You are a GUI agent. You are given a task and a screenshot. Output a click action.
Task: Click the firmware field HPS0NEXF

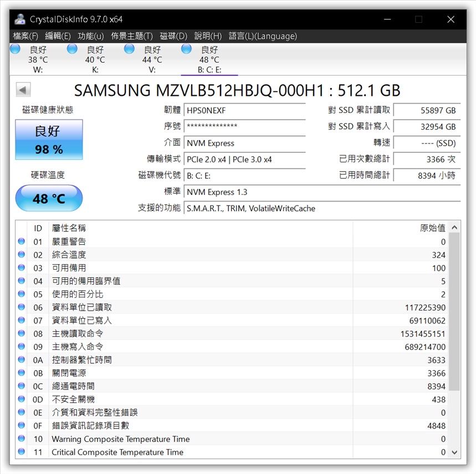pyautogui.click(x=245, y=110)
